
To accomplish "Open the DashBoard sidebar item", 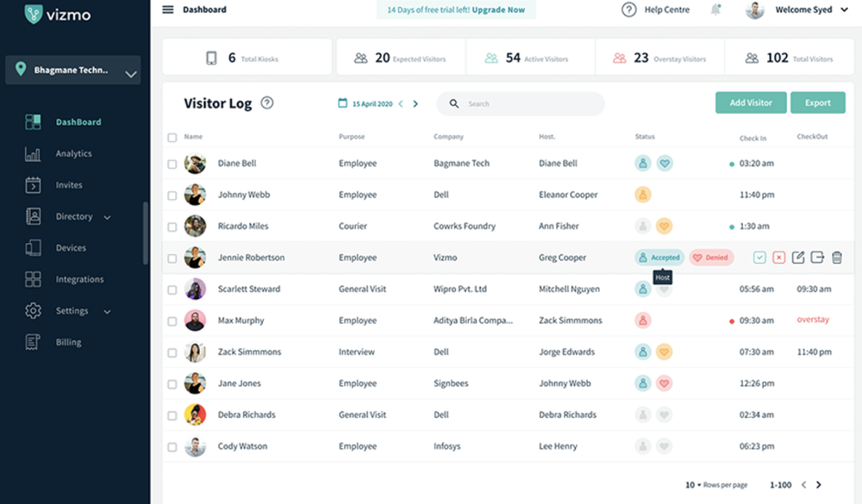I will click(63, 122).
